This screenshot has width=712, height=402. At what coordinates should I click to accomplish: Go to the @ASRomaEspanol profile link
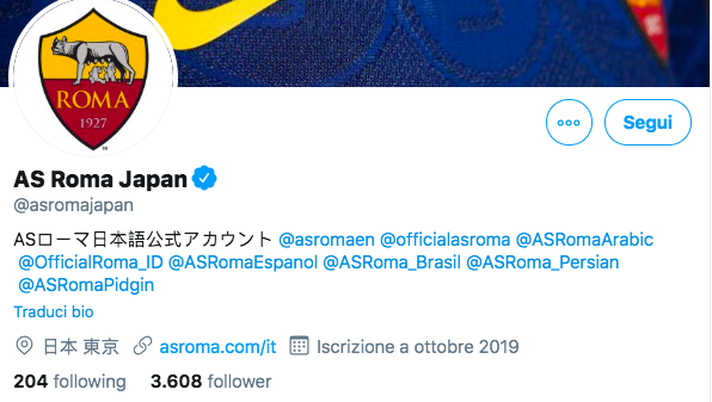(x=243, y=262)
